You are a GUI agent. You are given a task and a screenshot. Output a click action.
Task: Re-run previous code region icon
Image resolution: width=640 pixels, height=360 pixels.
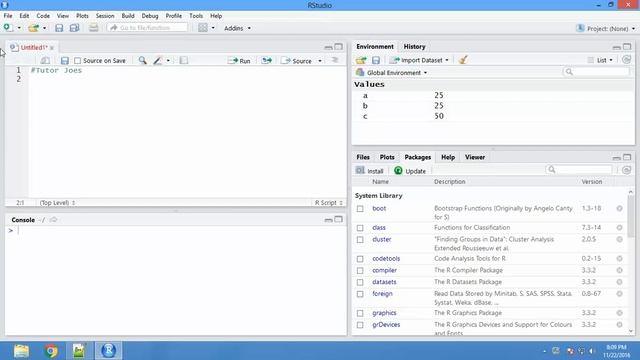(267, 60)
